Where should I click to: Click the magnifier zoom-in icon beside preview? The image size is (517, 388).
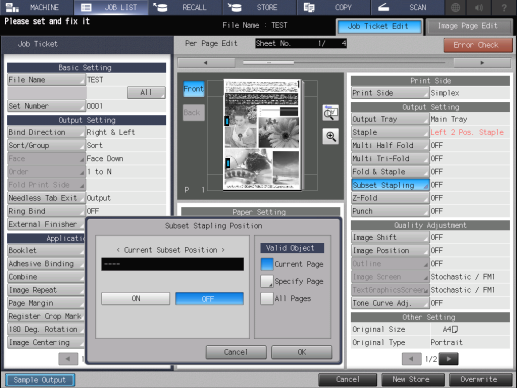click(x=331, y=136)
